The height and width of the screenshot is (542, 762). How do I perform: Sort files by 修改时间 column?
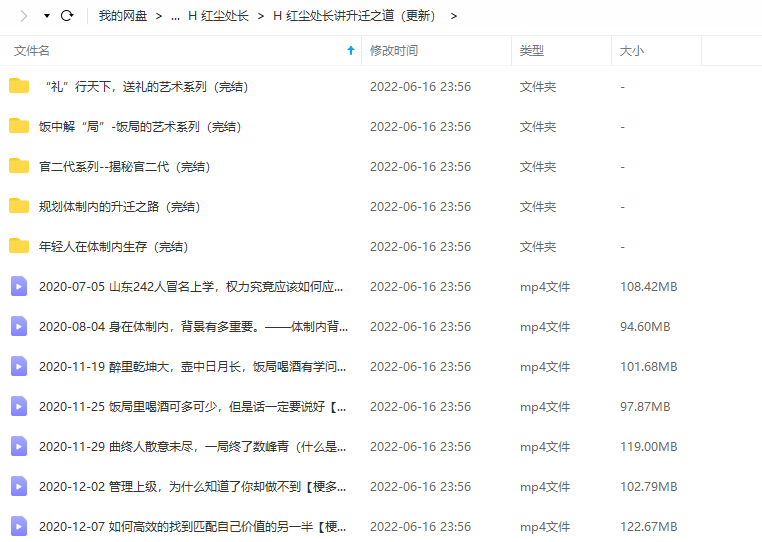[394, 50]
